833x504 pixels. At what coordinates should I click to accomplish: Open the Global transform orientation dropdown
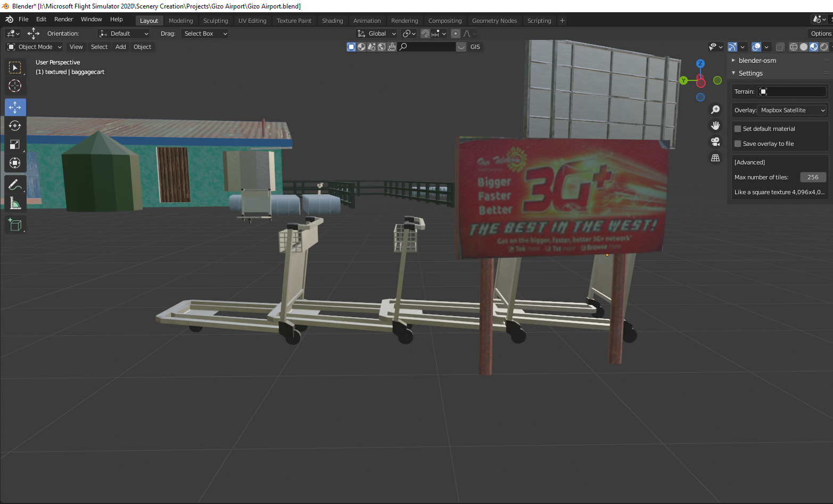pos(376,34)
